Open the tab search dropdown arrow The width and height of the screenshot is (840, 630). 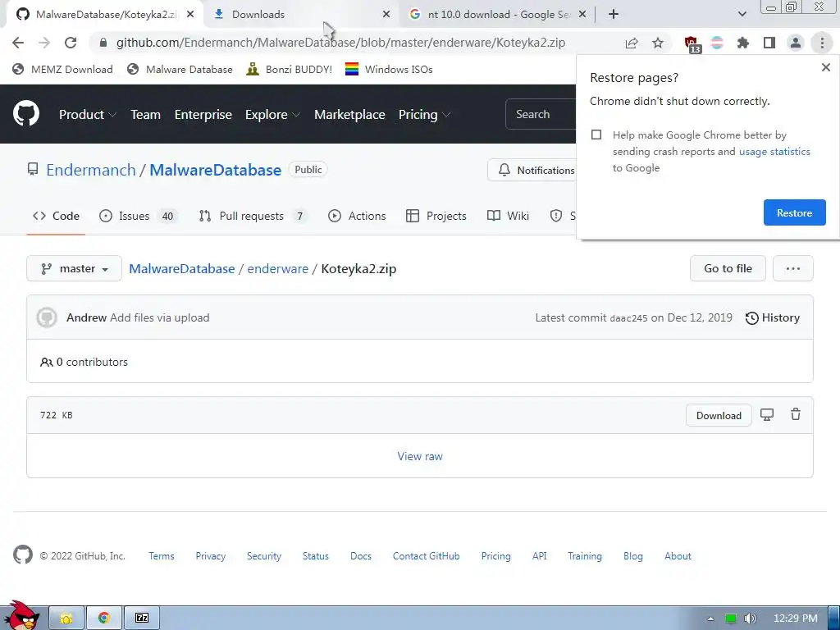742,15
